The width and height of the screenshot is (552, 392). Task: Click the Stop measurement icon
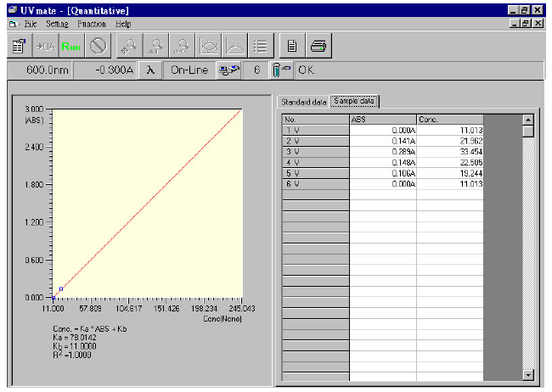(x=98, y=46)
